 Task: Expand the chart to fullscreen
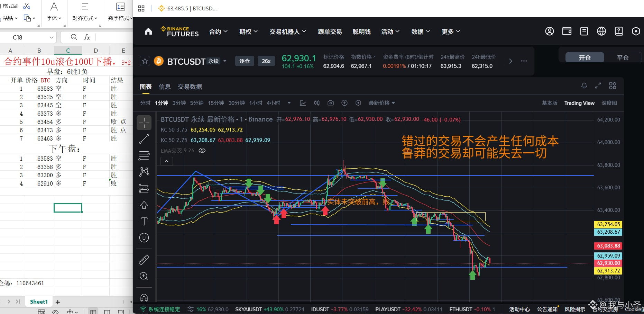tap(598, 86)
